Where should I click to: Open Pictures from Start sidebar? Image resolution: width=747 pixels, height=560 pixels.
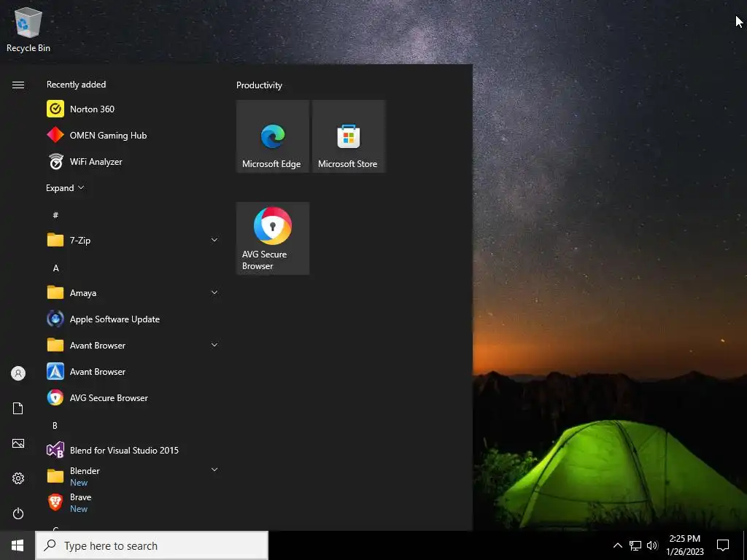(18, 443)
